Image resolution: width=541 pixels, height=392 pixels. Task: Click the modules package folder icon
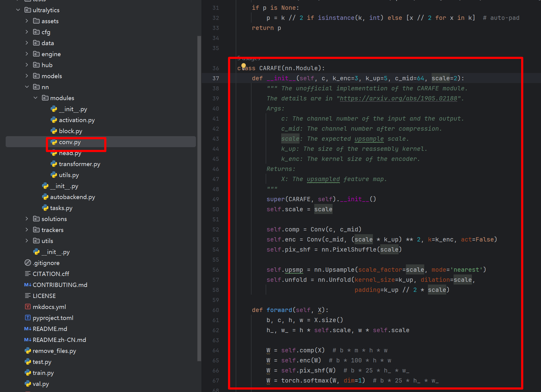point(45,98)
